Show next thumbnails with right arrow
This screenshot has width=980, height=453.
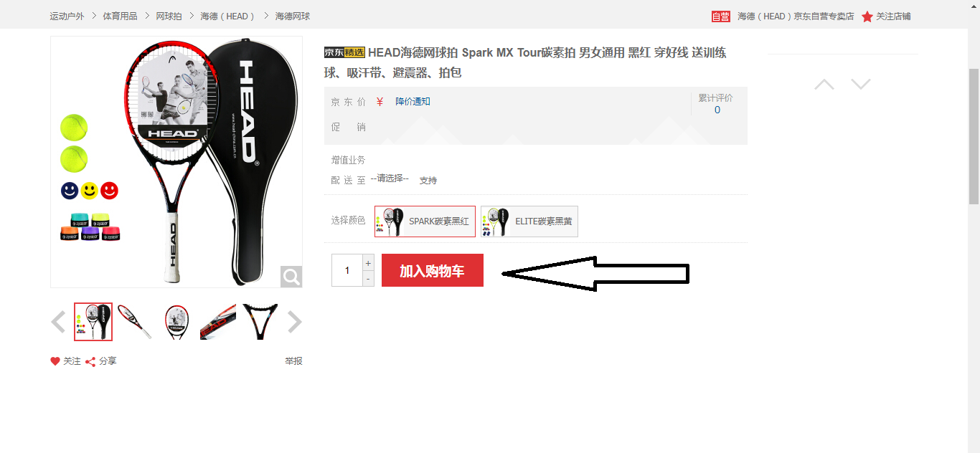click(x=294, y=323)
